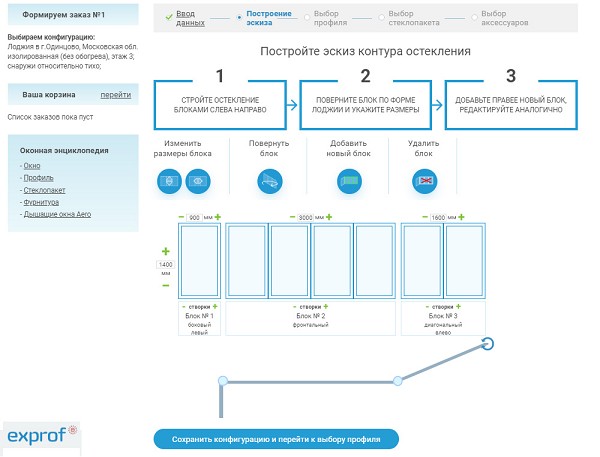
Task: Go to the Ввод данных step
Action: (192, 19)
